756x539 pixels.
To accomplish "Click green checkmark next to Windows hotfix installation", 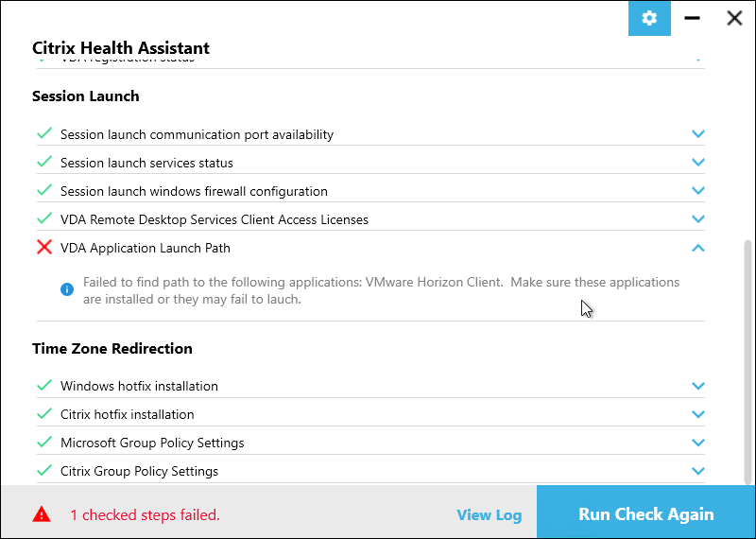I will pyautogui.click(x=44, y=385).
